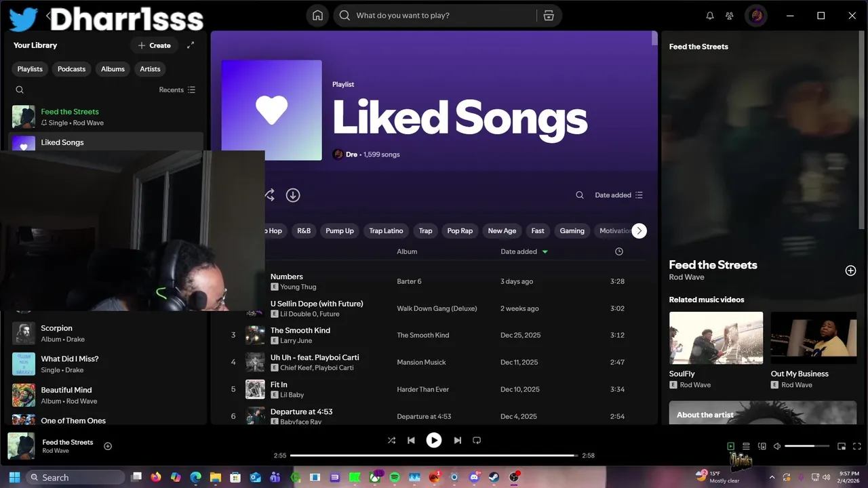Filter library by Podcasts

pos(71,69)
